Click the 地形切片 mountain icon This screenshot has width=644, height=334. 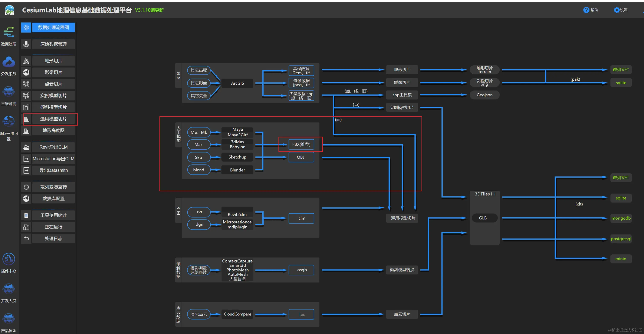(x=26, y=61)
